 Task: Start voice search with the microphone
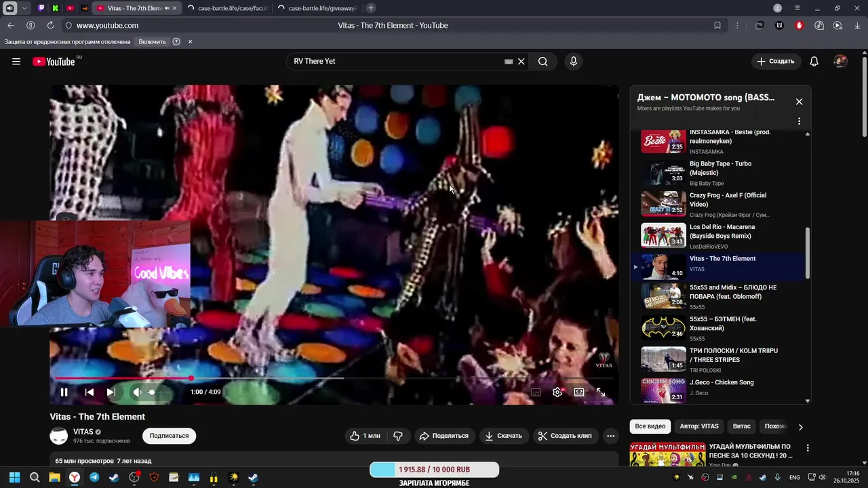pyautogui.click(x=574, y=62)
